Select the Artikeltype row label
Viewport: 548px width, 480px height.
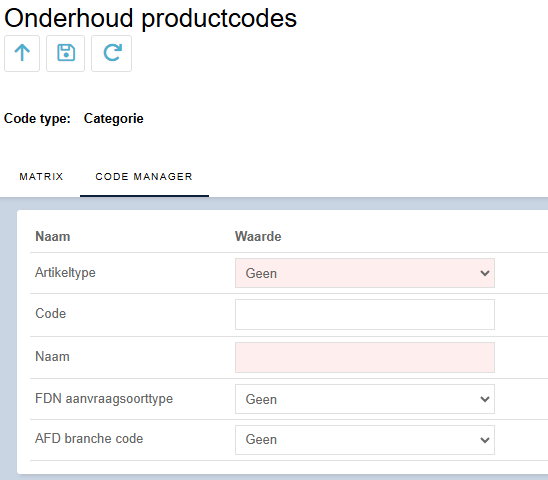[x=65, y=273]
